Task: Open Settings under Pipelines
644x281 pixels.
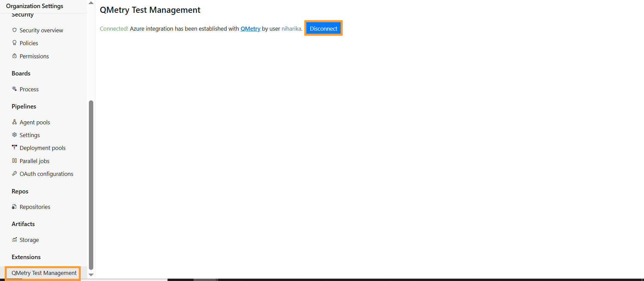Action: (30, 135)
